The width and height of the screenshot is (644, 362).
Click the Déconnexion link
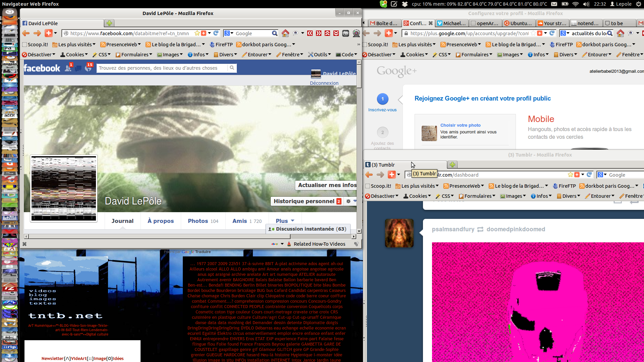click(324, 83)
